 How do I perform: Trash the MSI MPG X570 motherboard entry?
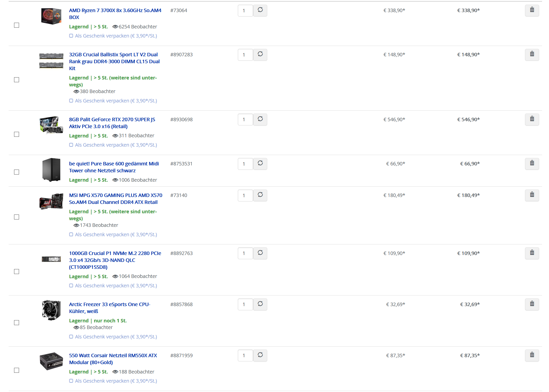(x=532, y=195)
